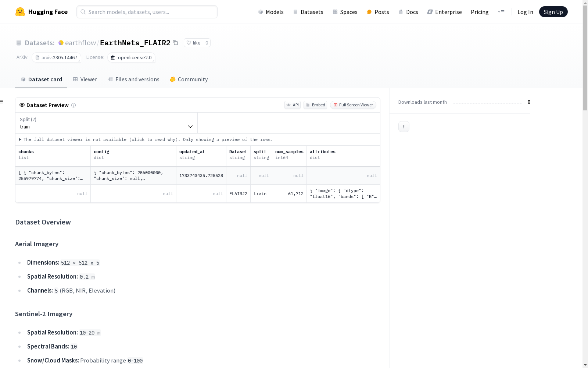Open the Split train dropdown
The width and height of the screenshot is (588, 368).
[106, 123]
